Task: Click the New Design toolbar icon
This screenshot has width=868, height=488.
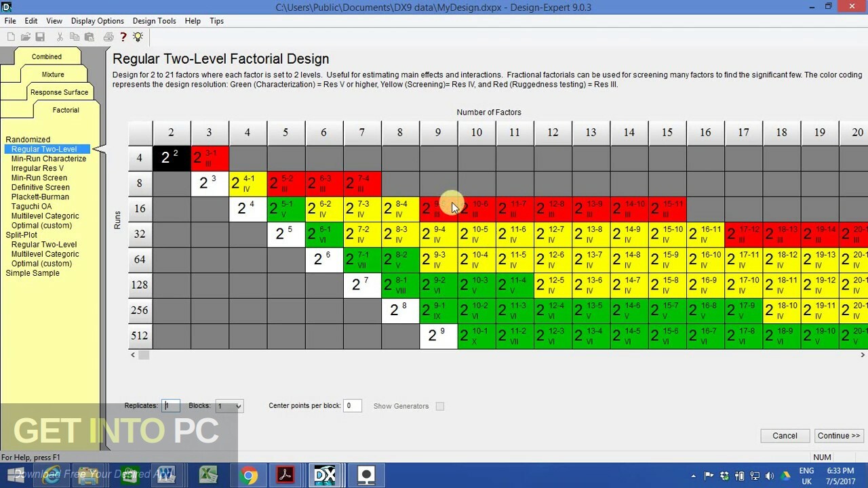Action: [x=11, y=37]
